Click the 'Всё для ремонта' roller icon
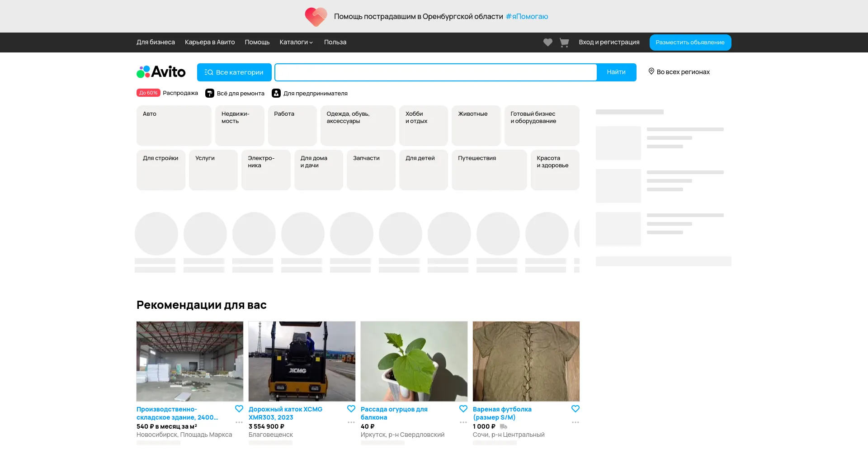 click(210, 93)
